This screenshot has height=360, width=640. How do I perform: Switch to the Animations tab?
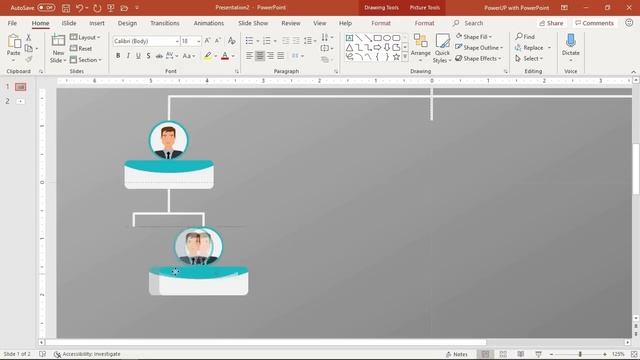coord(209,23)
